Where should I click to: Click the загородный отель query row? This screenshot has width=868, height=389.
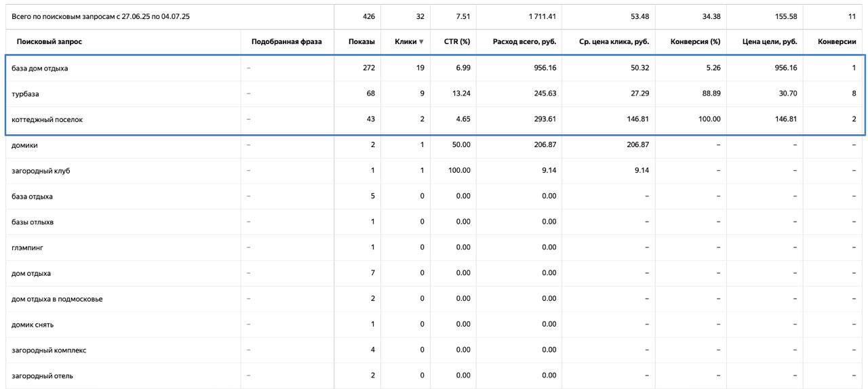(x=42, y=376)
